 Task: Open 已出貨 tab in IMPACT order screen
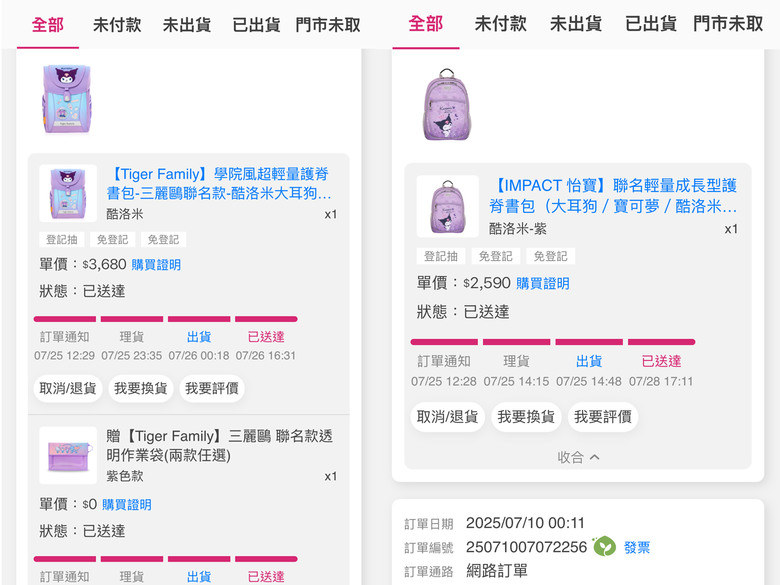(651, 24)
